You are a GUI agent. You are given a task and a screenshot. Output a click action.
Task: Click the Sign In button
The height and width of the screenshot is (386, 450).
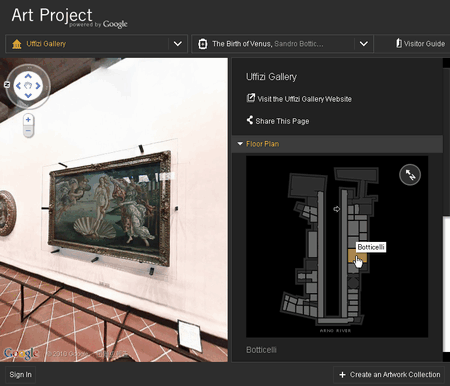(20, 375)
